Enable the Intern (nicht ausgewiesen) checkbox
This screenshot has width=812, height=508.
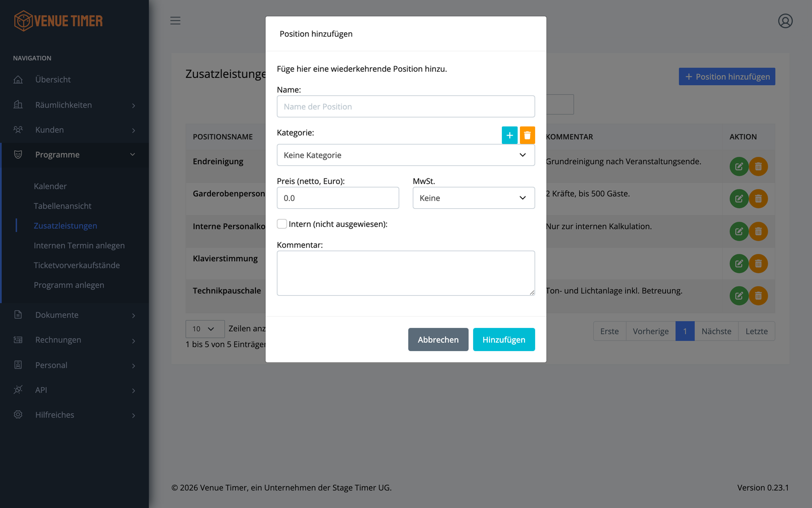coord(282,224)
